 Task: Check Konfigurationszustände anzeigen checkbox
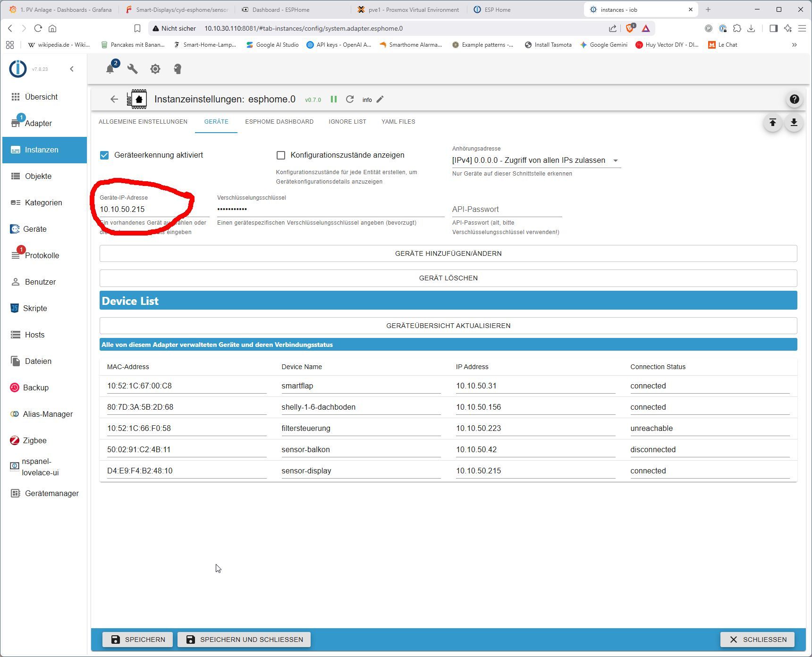tap(281, 155)
